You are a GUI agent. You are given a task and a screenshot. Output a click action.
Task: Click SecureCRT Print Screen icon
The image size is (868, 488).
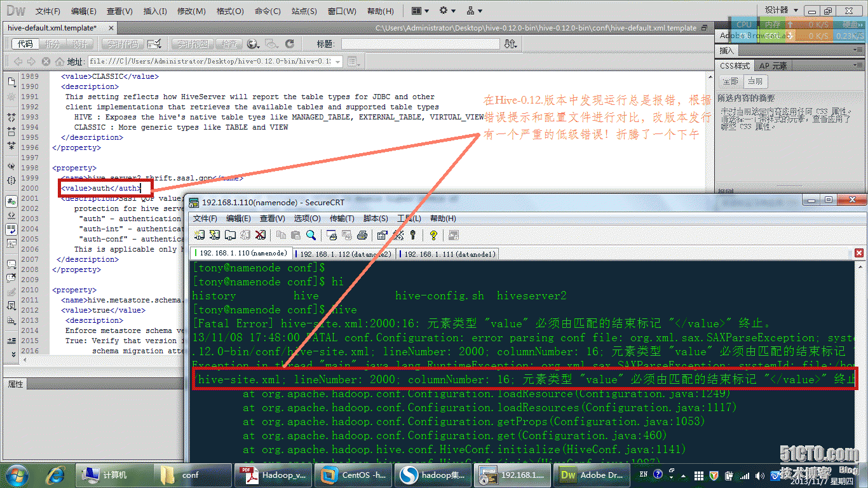coord(331,235)
